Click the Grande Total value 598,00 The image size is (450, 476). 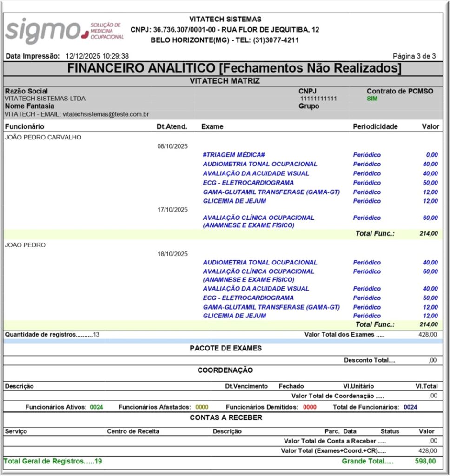425,462
